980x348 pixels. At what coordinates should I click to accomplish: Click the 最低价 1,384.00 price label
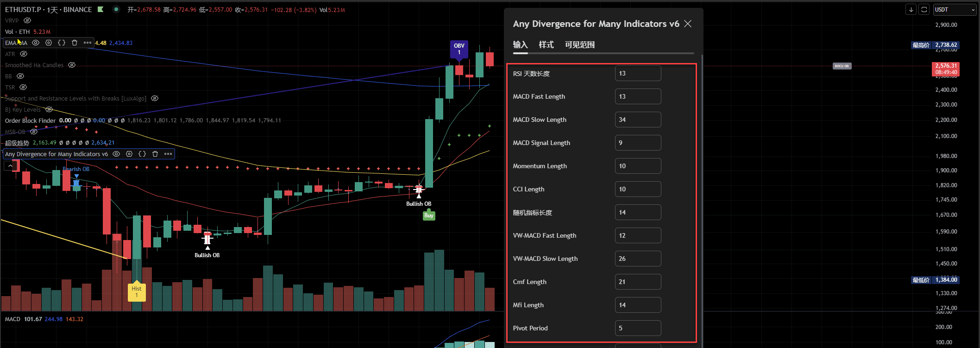click(x=935, y=280)
